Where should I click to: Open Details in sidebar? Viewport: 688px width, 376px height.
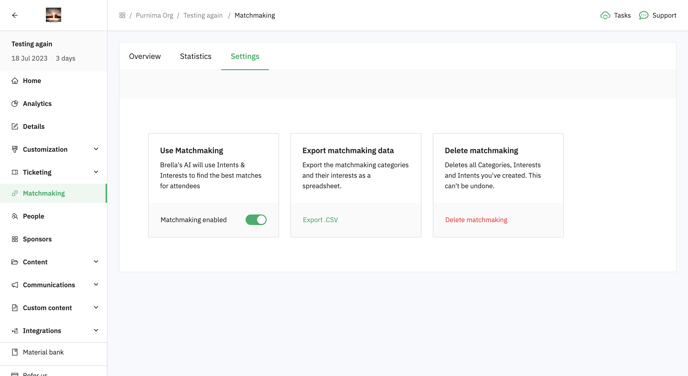[x=34, y=126]
